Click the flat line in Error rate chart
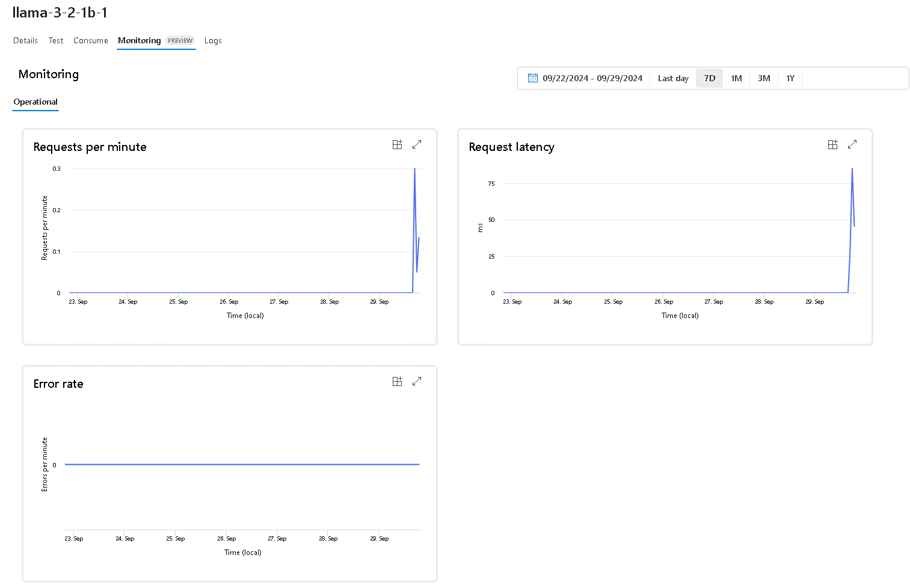910x588 pixels. pos(242,464)
